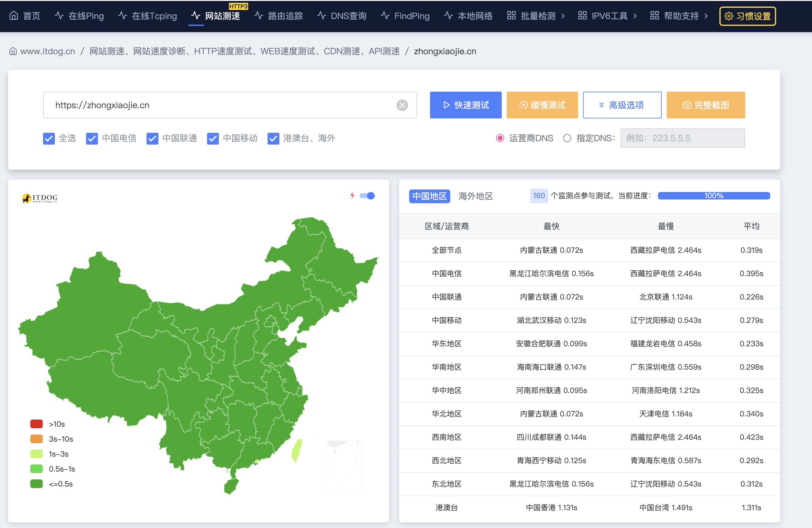812x528 pixels.
Task: Uncheck the 港澳台、海外 checkbox
Action: (273, 138)
